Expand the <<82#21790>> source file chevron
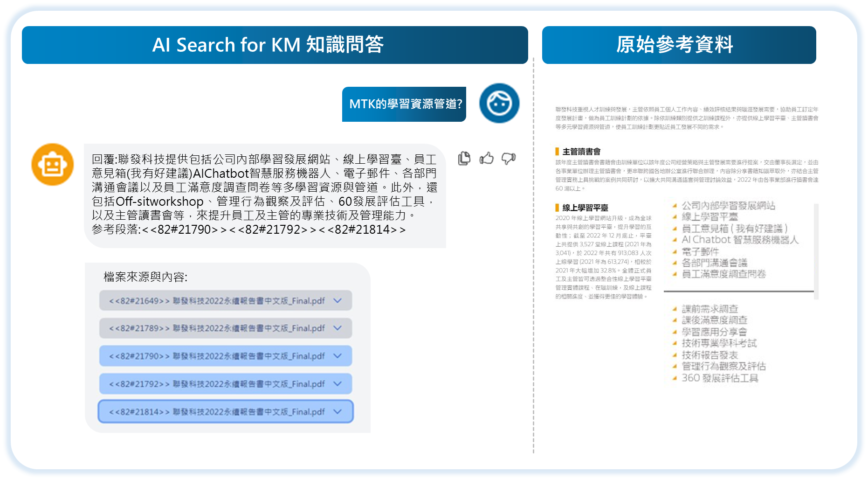 click(x=338, y=356)
